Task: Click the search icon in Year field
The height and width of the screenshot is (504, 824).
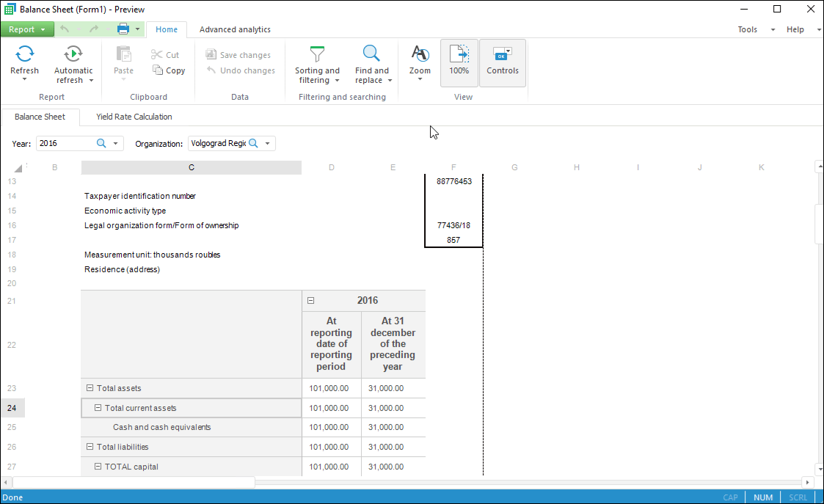Action: tap(101, 144)
